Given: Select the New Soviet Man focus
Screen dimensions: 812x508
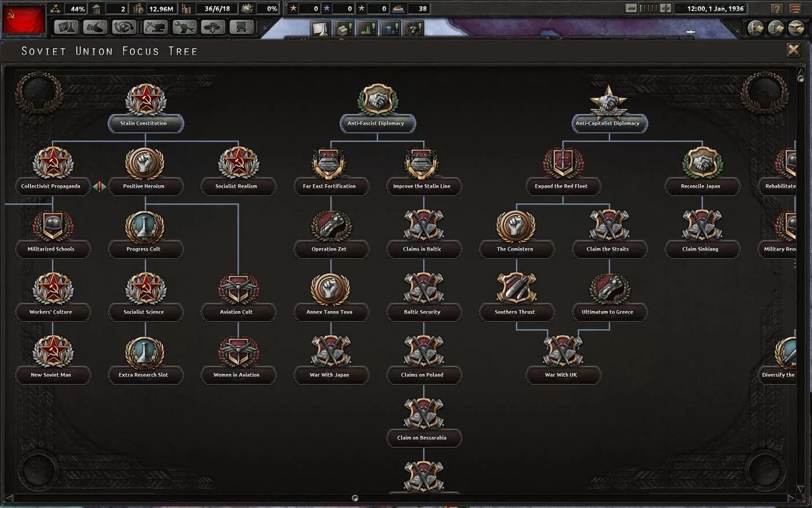Looking at the screenshot, I should point(53,359).
